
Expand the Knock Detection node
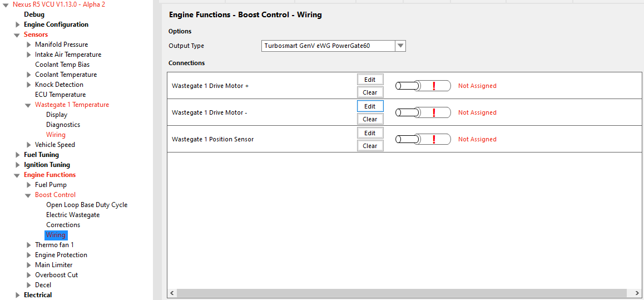pyautogui.click(x=28, y=85)
